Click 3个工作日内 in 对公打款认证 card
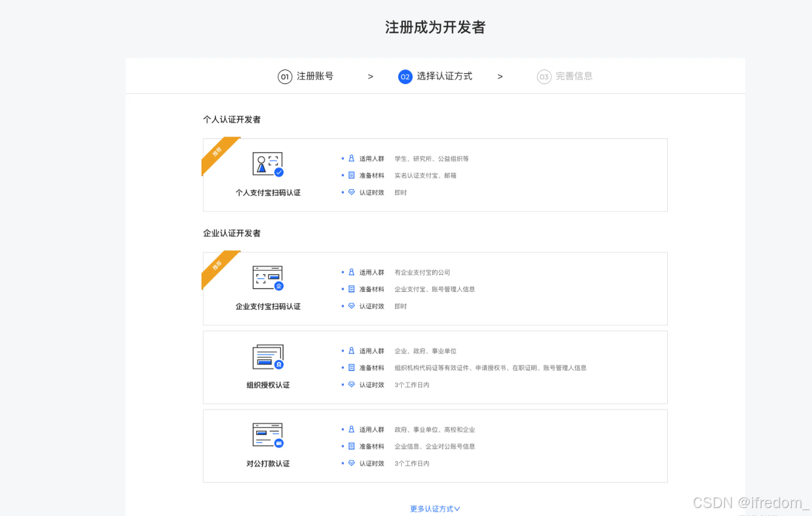The height and width of the screenshot is (516, 812). tap(412, 464)
